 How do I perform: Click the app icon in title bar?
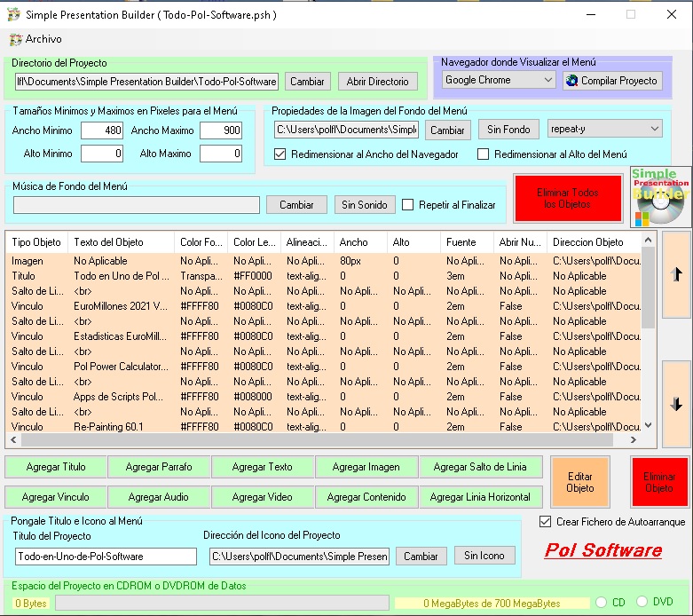tap(13, 15)
